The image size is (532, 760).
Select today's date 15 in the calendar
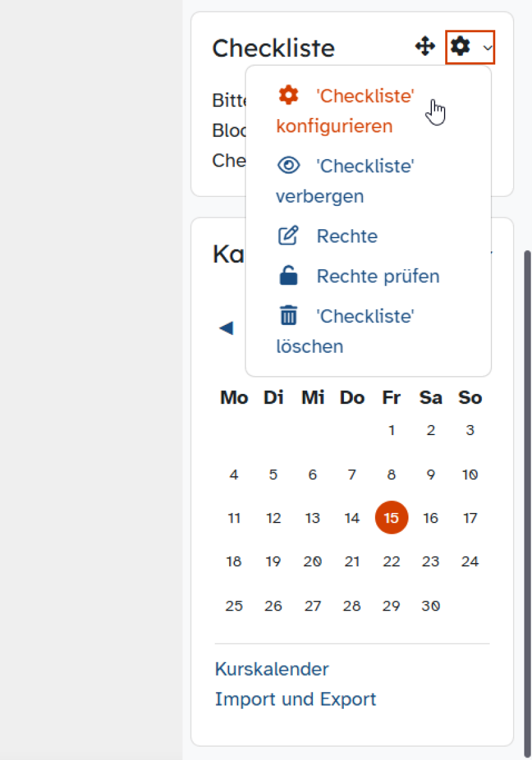(391, 517)
